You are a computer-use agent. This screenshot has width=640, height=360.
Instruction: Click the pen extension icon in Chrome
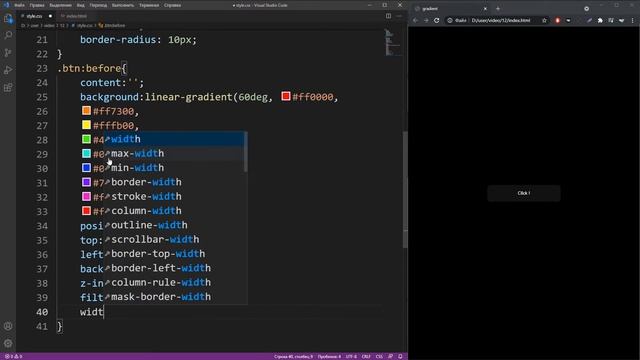point(589,20)
